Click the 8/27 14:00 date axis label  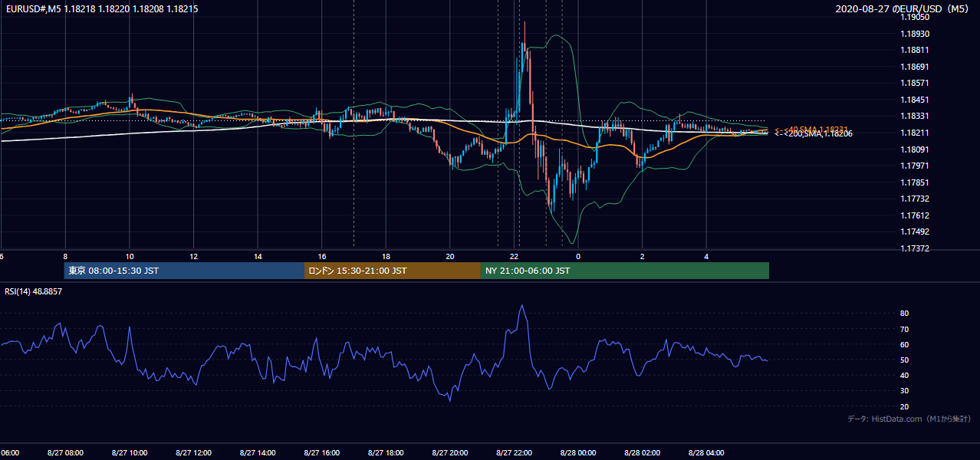(258, 453)
